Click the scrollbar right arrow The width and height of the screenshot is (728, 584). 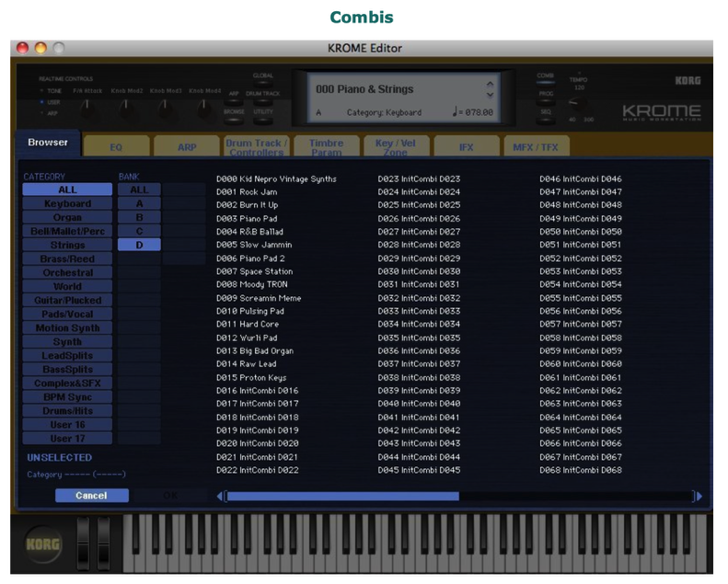pyautogui.click(x=699, y=497)
